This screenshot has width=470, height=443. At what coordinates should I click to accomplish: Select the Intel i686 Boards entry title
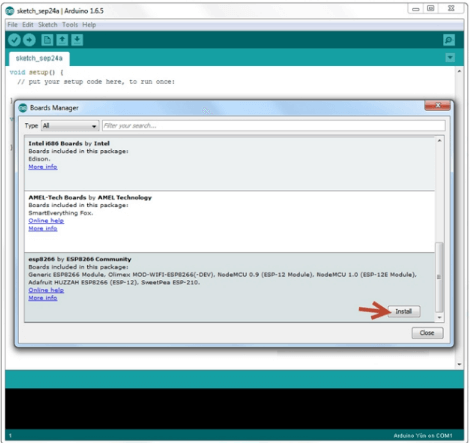69,143
